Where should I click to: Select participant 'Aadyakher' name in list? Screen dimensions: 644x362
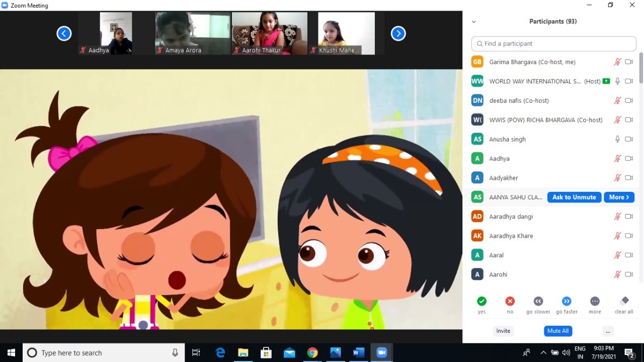[x=504, y=178]
